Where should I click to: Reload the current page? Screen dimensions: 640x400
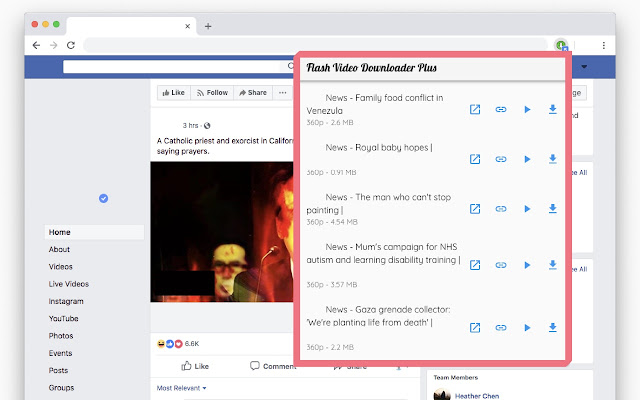[71, 45]
